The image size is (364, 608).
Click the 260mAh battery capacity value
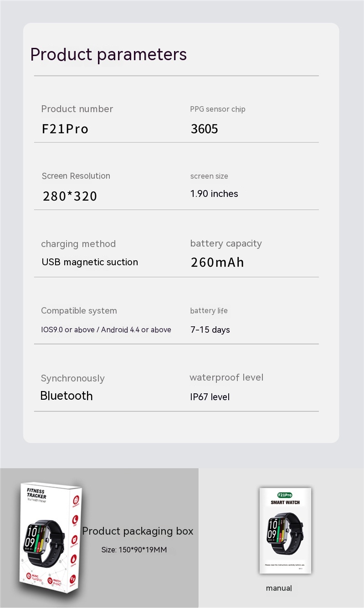[217, 263]
